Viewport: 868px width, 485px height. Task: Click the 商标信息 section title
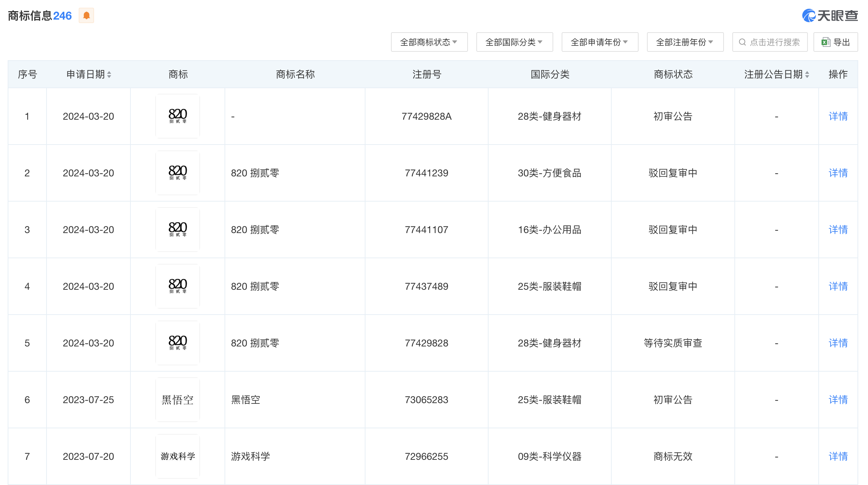[30, 16]
